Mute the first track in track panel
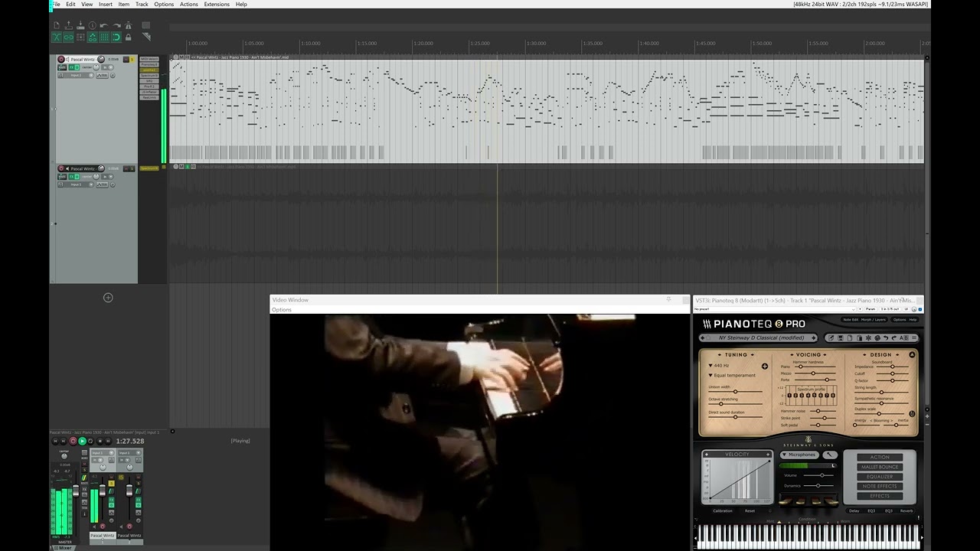This screenshot has height=551, width=980. tap(126, 59)
